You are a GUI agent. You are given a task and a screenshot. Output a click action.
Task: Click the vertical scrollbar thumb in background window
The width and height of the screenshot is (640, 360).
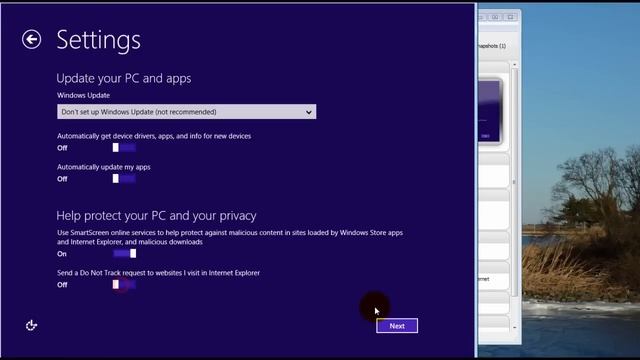pyautogui.click(x=514, y=182)
